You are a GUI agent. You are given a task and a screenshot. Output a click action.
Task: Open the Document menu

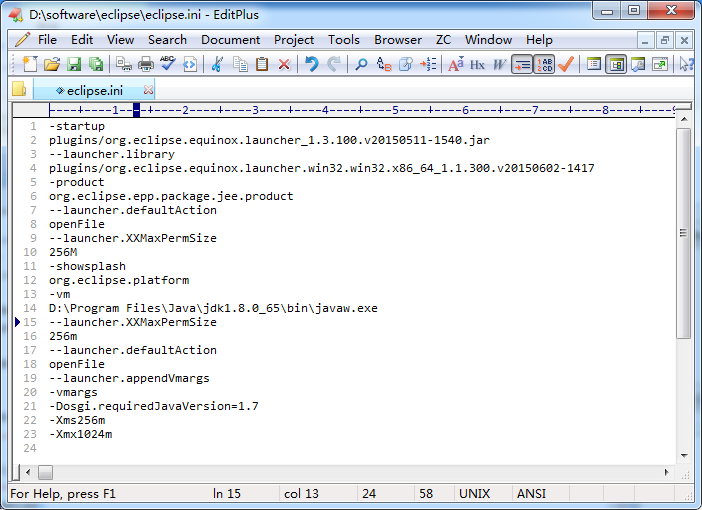230,40
